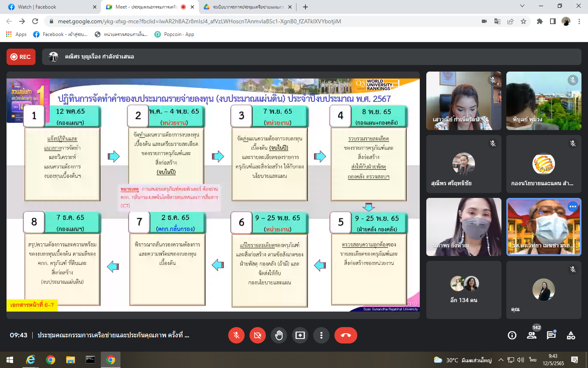
Task: Start presenting your screen
Action: coord(300,335)
